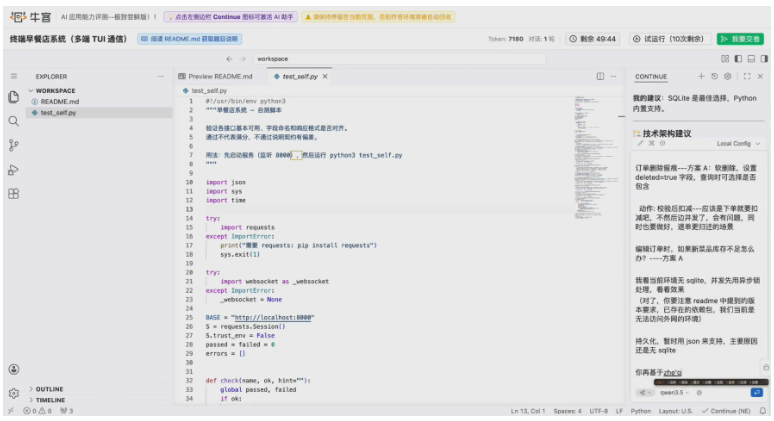Click the 我要交卷 submit button
The height and width of the screenshot is (421, 774).
click(x=740, y=39)
